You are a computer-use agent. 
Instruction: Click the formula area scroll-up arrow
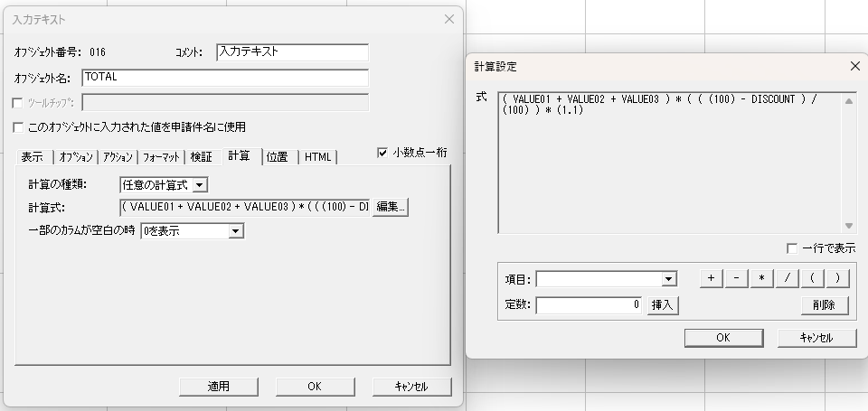[849, 101]
